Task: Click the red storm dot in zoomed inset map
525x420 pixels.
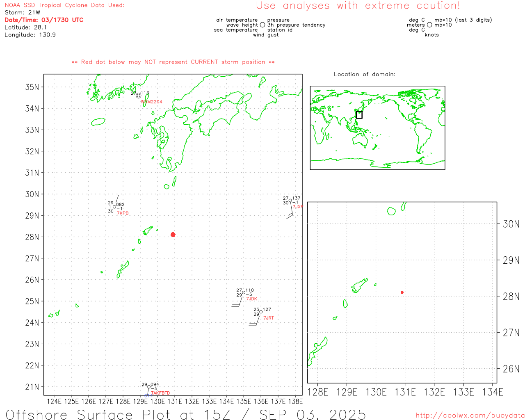Action: point(402,292)
